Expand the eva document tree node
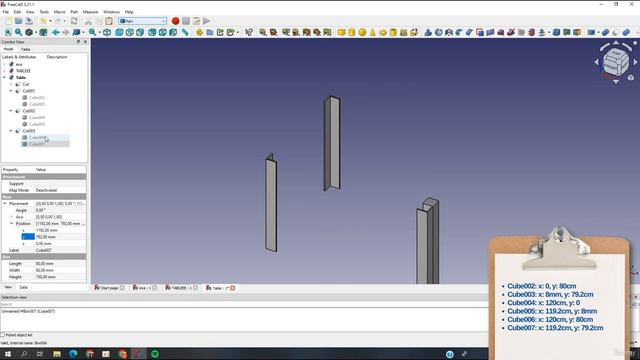 click(x=4, y=64)
